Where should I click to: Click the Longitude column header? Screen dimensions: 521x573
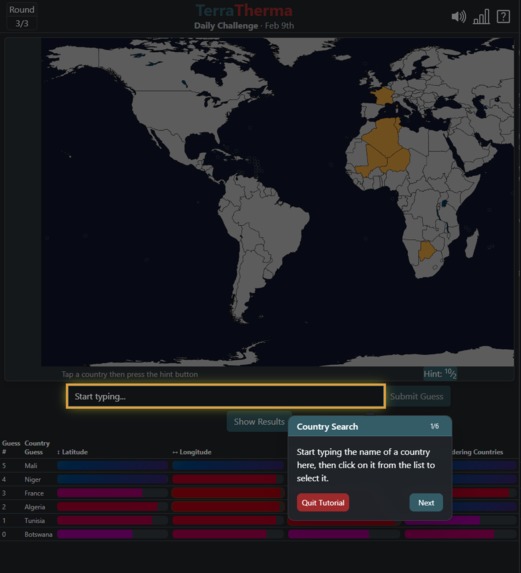[x=192, y=452]
